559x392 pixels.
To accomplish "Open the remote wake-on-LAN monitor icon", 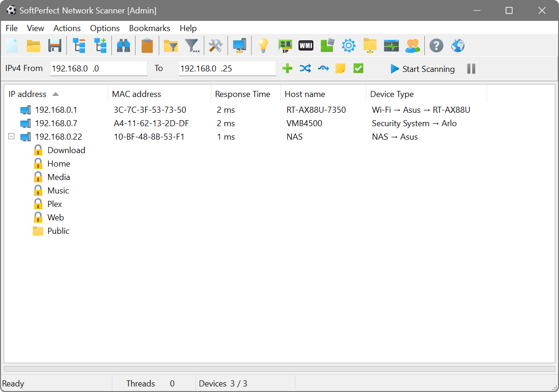I will (x=240, y=45).
